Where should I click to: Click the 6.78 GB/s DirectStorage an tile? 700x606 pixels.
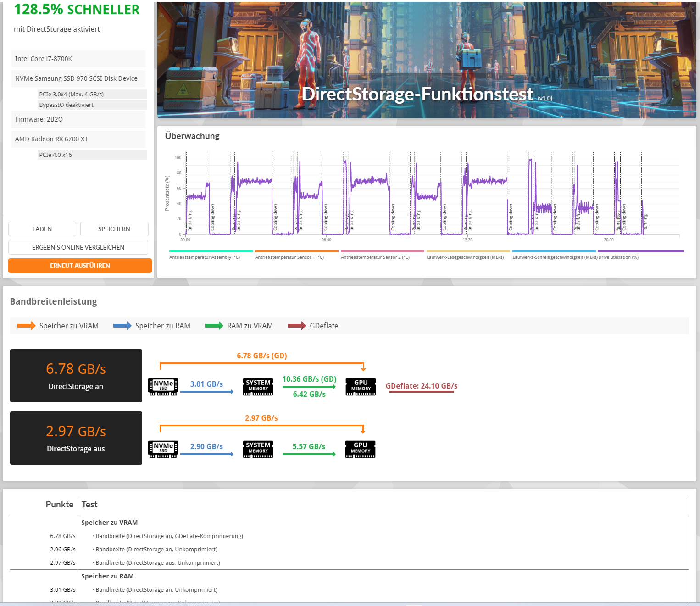(x=76, y=376)
